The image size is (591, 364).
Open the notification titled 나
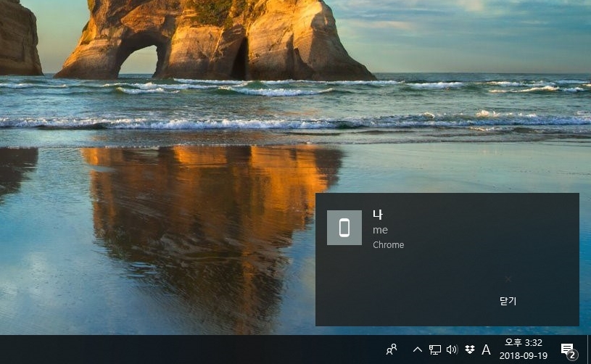[377, 215]
